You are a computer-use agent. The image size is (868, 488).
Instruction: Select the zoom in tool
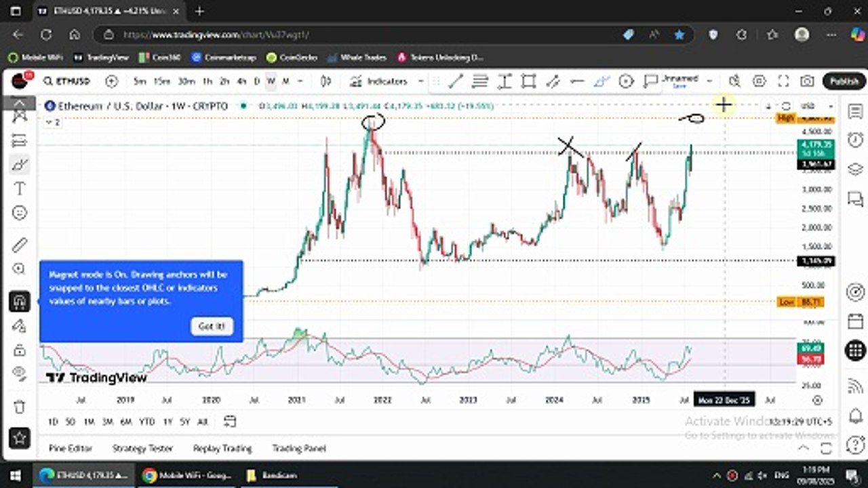tap(20, 269)
